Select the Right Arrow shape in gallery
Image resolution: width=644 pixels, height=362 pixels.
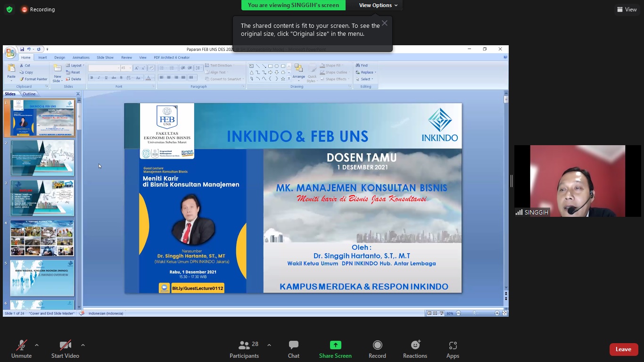(x=270, y=72)
